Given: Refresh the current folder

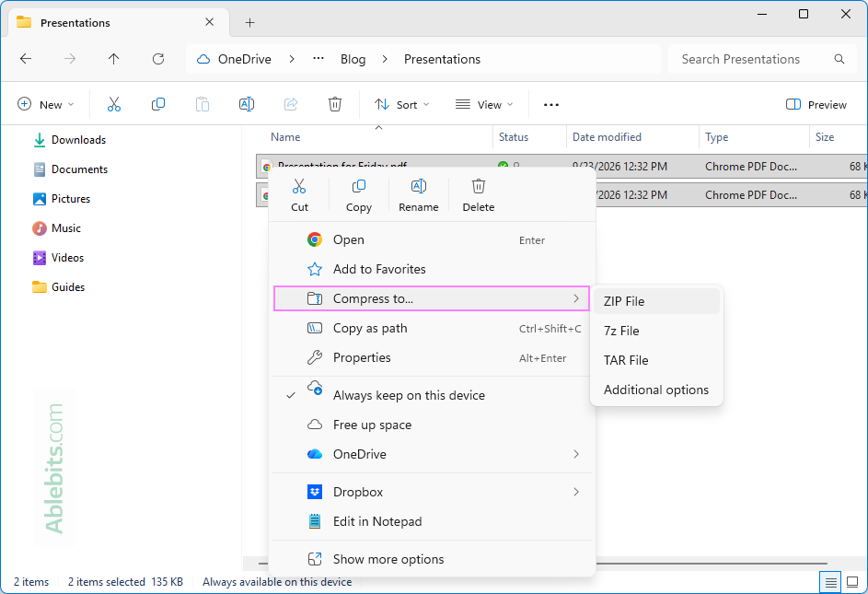Looking at the screenshot, I should tap(158, 59).
